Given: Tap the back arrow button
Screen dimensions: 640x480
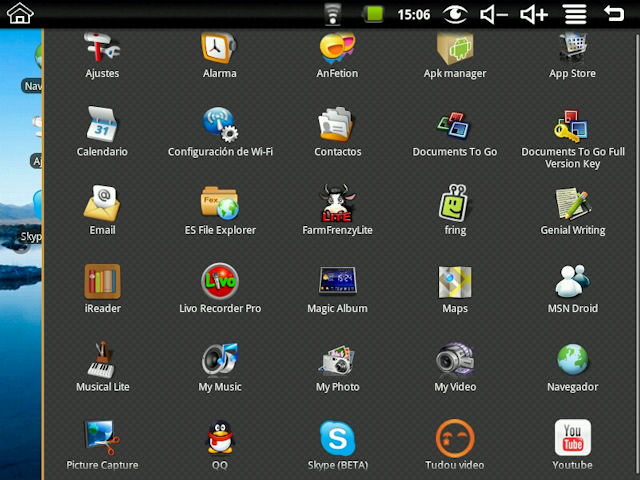Looking at the screenshot, I should (x=614, y=13).
